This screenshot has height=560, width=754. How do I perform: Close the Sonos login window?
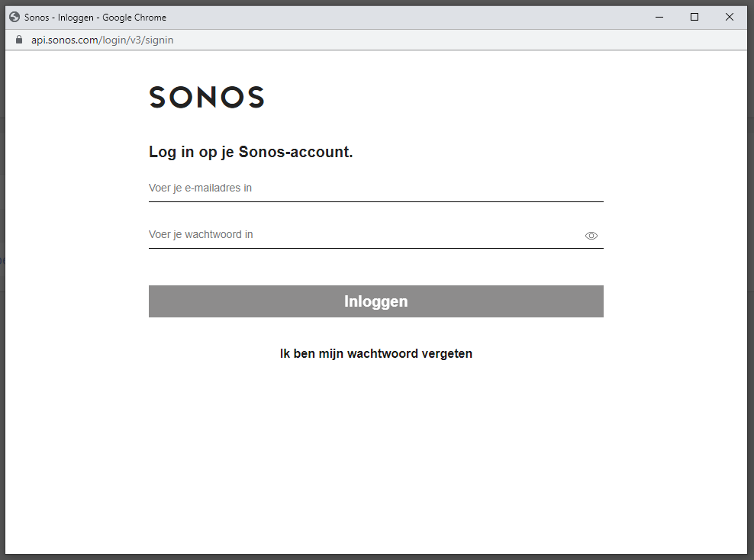(x=730, y=17)
